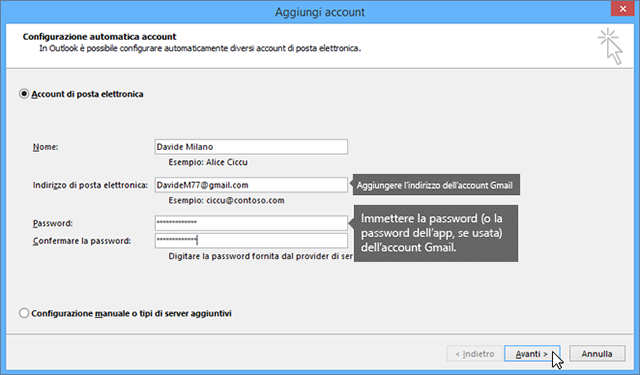Viewport: 640px width, 375px height.
Task: Click the Avanti button
Action: pos(532,354)
